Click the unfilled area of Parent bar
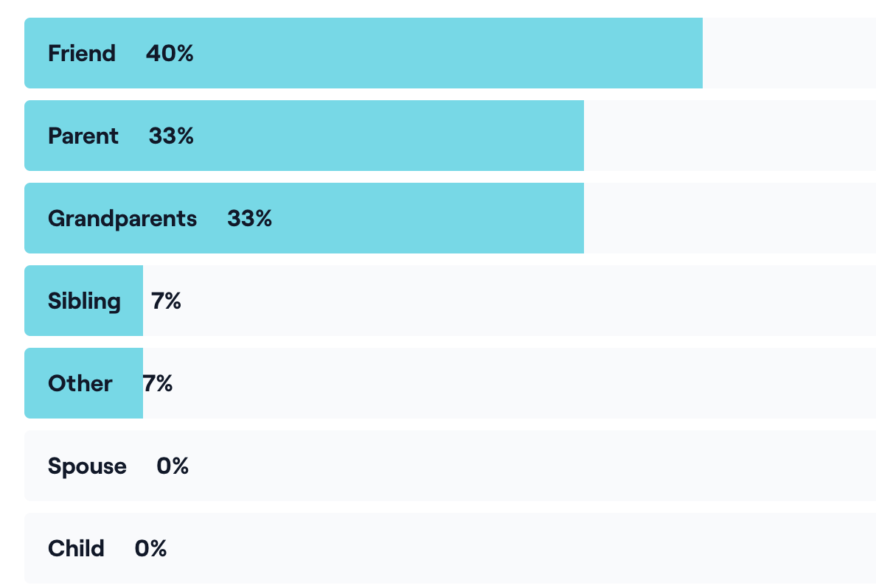Screen dimensions: 876x588 point(729,136)
